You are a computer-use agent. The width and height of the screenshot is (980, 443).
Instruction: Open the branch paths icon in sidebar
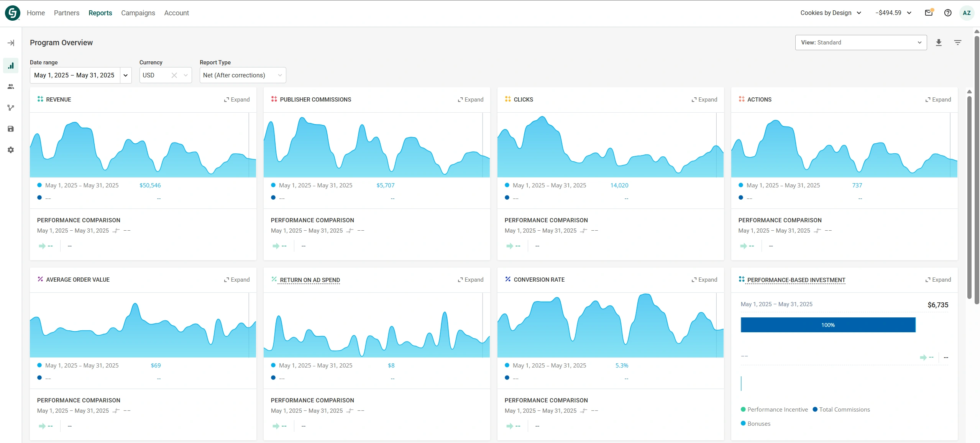11,108
